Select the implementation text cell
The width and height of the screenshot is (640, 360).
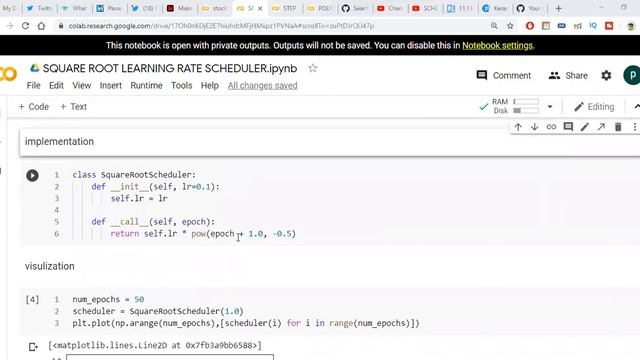pyautogui.click(x=330, y=142)
